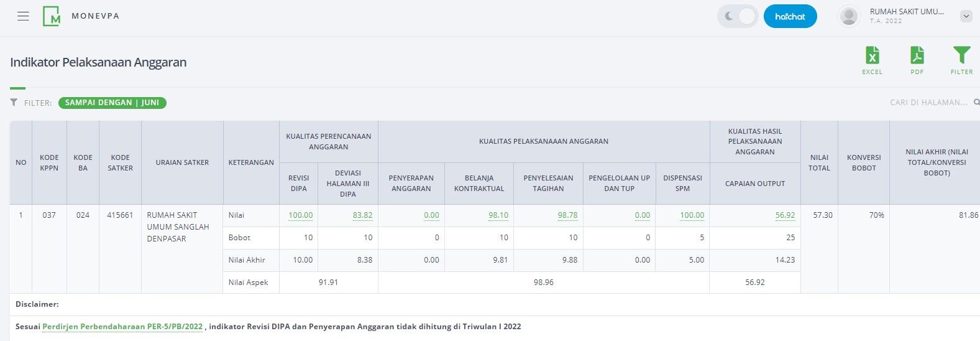This screenshot has width=980, height=341.
Task: Open Deviasi Halaman III DIPA value 83.82
Action: point(362,215)
